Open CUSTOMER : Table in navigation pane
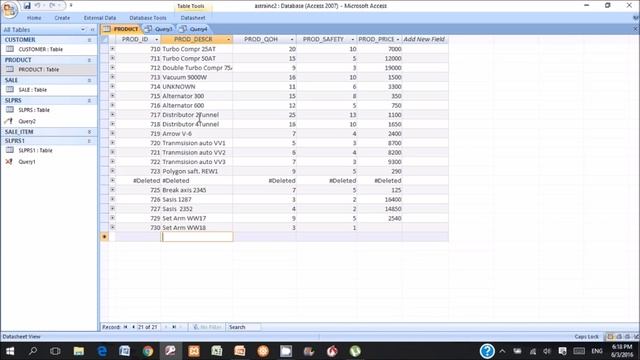Screen dimensions: 640x360 (x=40, y=49)
